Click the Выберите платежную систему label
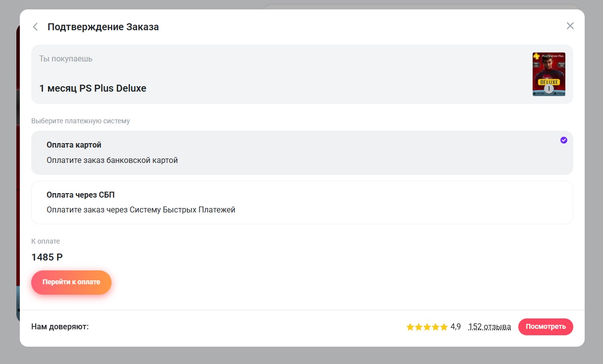 (x=80, y=121)
